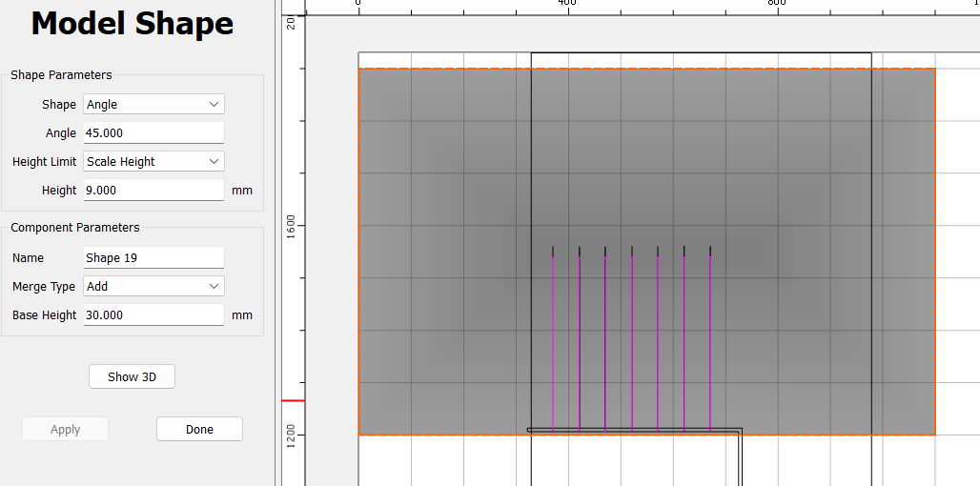980x486 pixels.
Task: Click the Name field containing Shape 19
Action: coord(153,257)
